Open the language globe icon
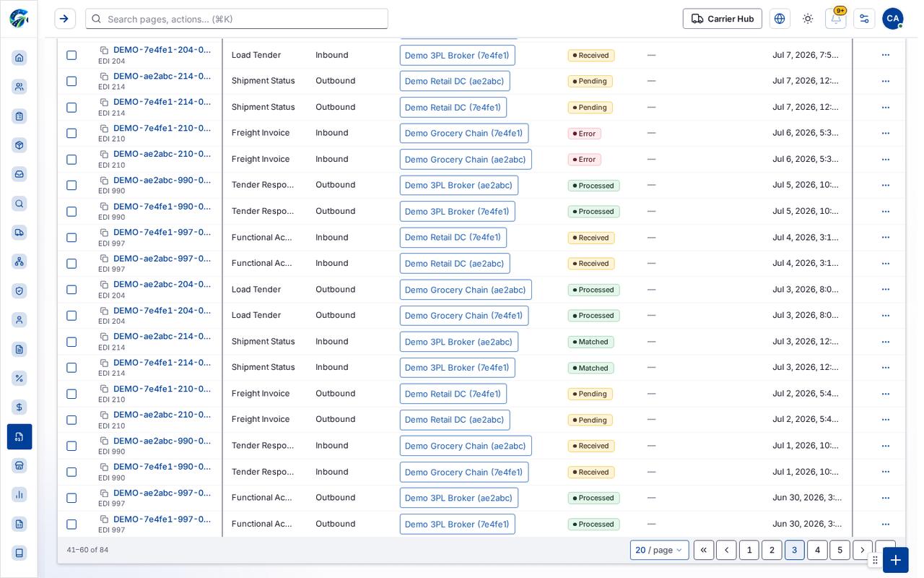 [x=780, y=19]
